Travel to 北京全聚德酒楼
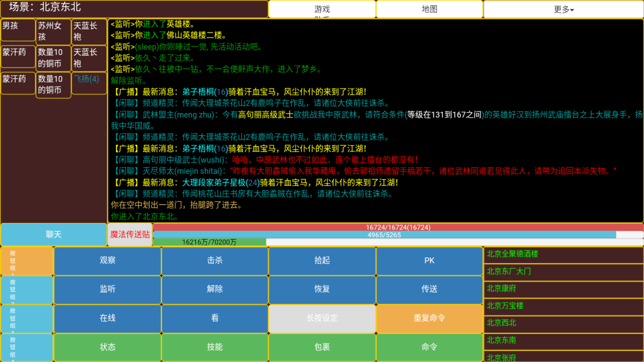This screenshot has height=362, width=644. 512,254
